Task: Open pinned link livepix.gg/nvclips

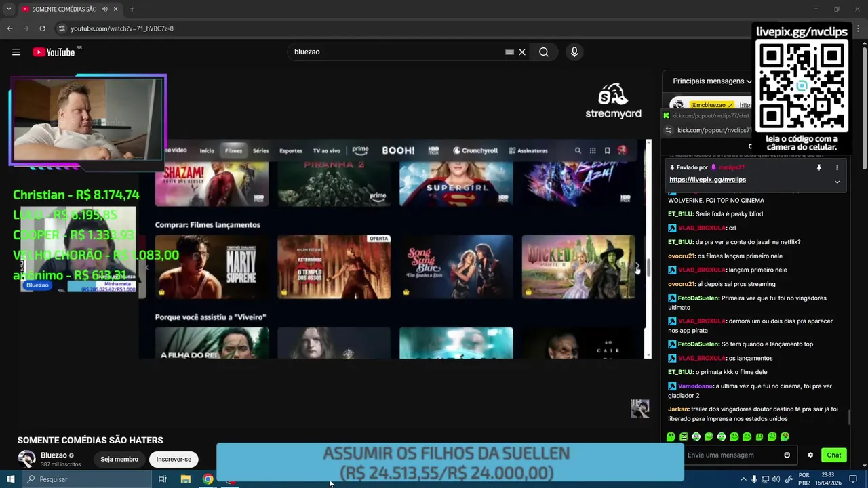Action: point(707,180)
